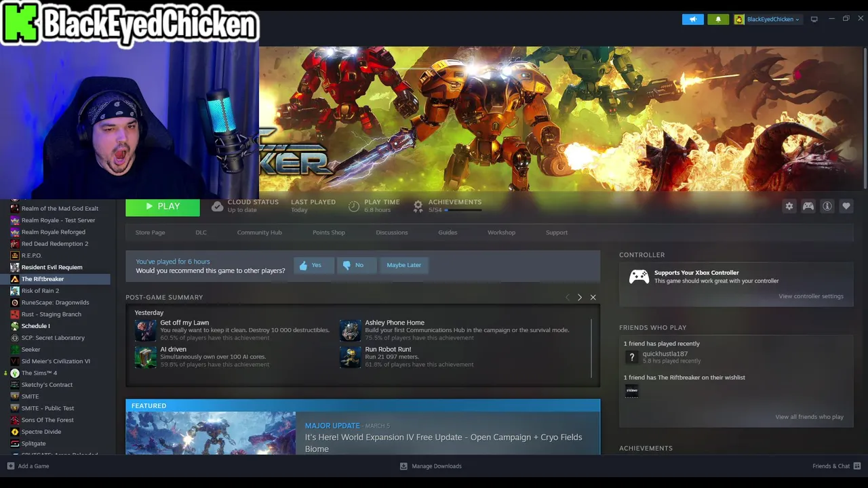868x488 pixels.
Task: Click the wishlist friend's avatar thumbnail
Action: pyautogui.click(x=631, y=390)
